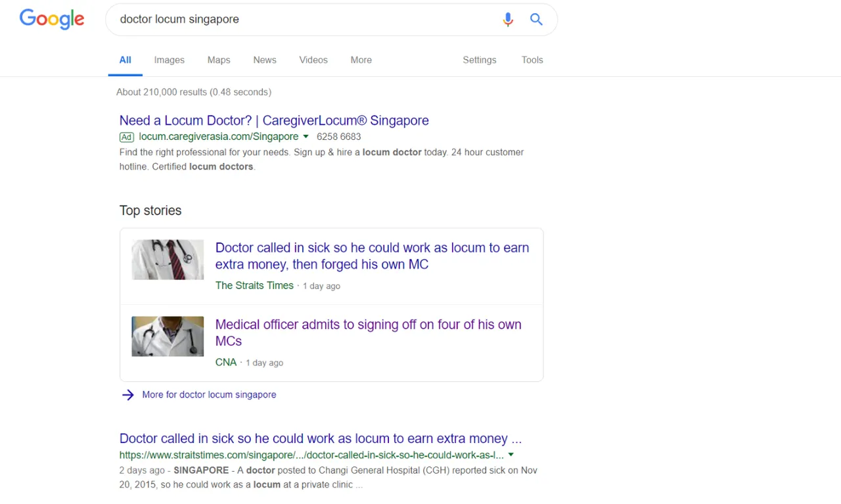Click the CNA source label

pos(226,362)
